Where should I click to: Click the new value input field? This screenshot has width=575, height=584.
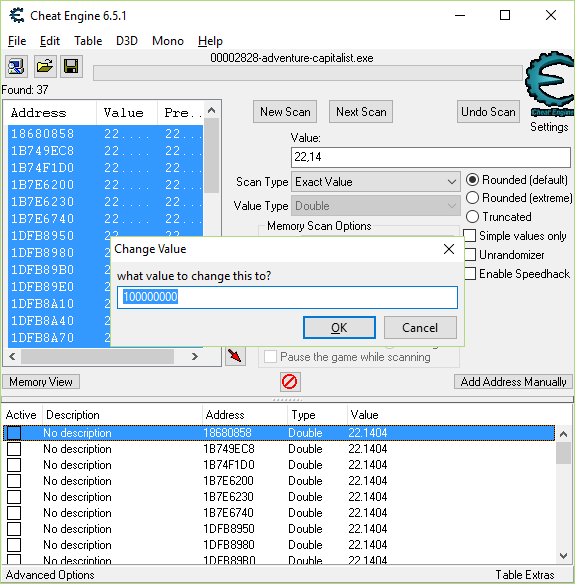pyautogui.click(x=288, y=297)
